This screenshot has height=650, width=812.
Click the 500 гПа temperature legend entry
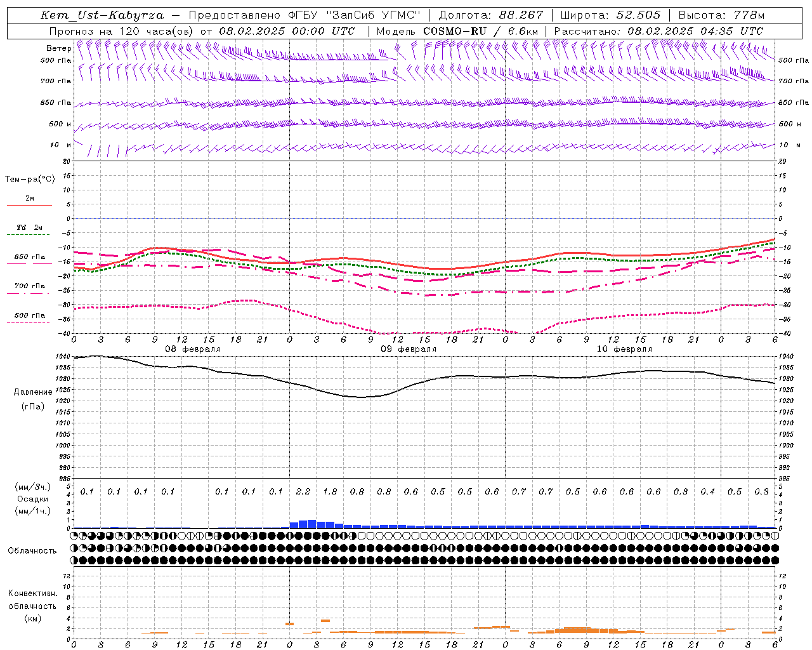[x=30, y=315]
